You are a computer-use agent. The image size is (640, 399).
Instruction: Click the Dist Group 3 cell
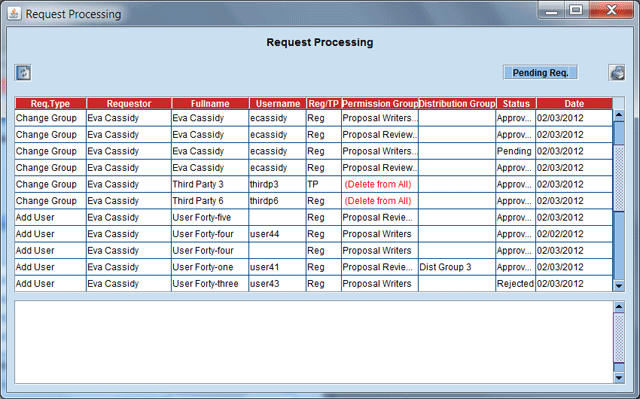point(457,267)
